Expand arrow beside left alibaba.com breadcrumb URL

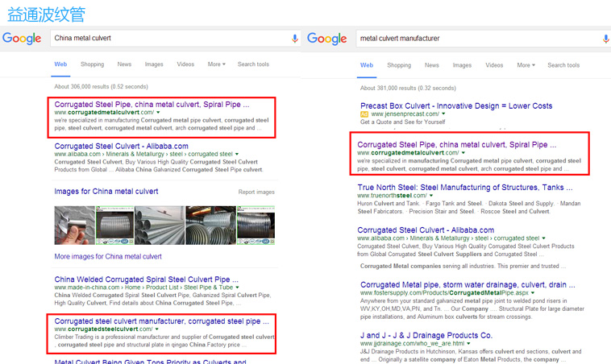pyautogui.click(x=237, y=154)
